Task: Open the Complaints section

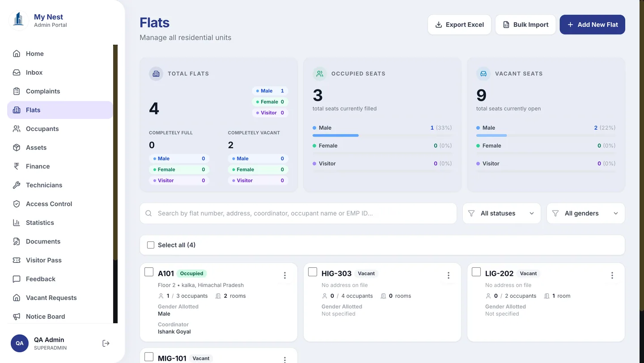Action: pos(60,91)
